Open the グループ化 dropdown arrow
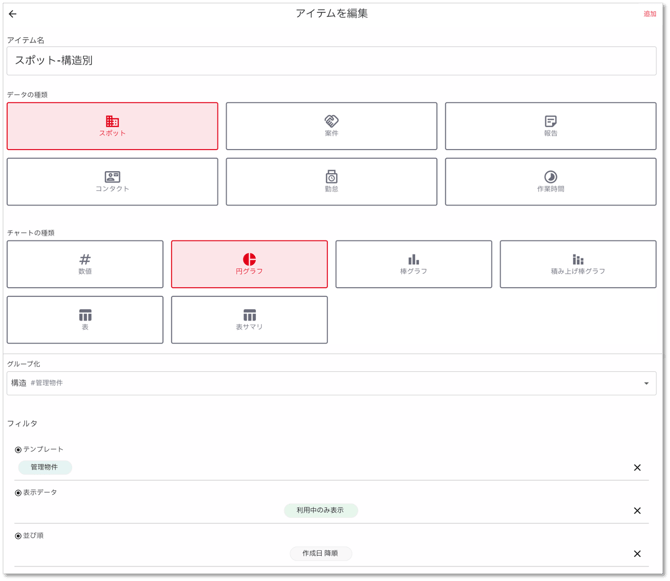 click(x=646, y=383)
